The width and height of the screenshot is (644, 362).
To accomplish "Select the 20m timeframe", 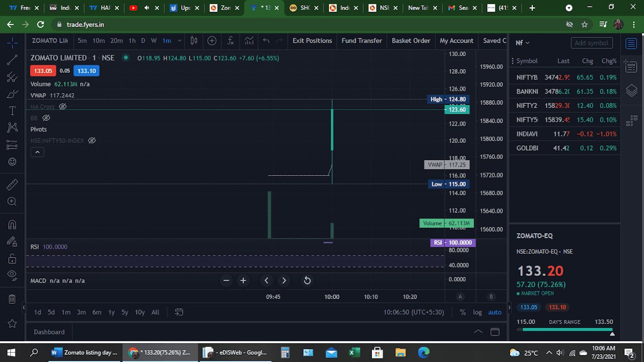I will (x=116, y=41).
